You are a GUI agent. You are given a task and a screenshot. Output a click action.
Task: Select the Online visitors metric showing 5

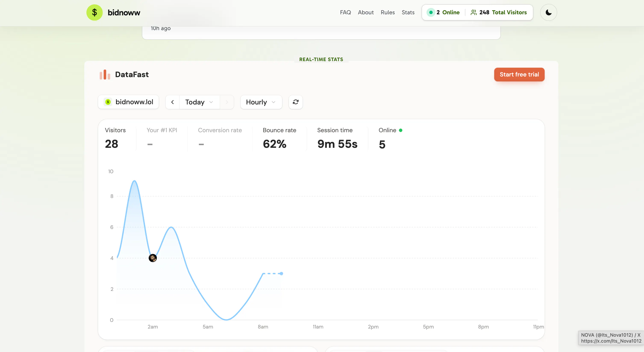(390, 138)
